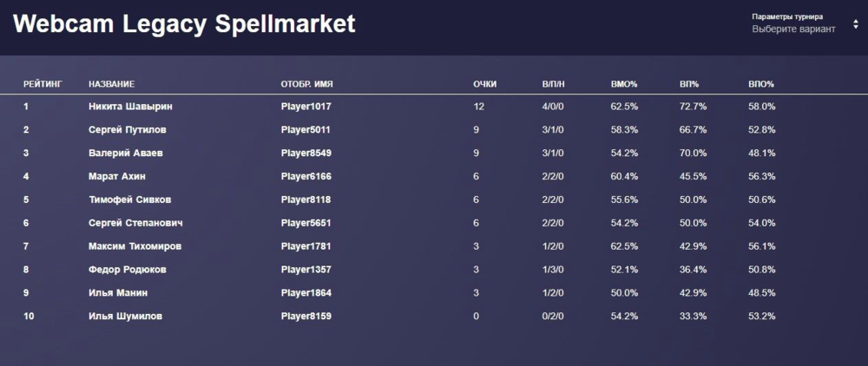Click on Тимофей Сивков's name

129,199
